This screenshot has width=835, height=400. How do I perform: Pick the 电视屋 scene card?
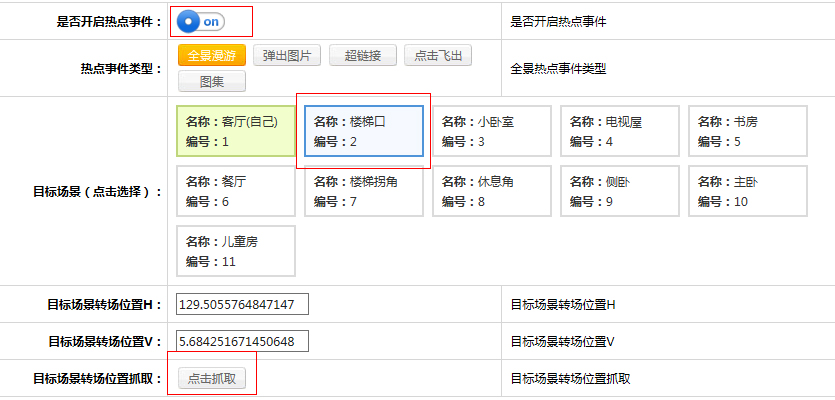pyautogui.click(x=620, y=131)
